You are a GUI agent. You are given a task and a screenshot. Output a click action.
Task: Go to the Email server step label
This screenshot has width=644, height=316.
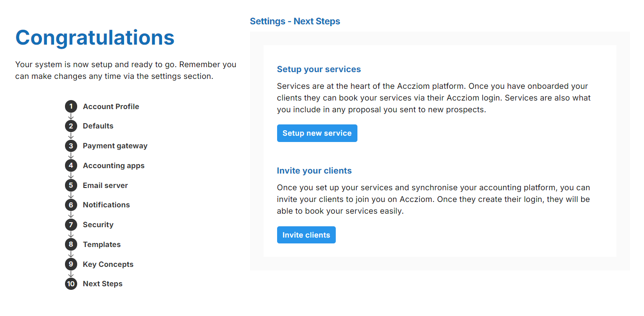[105, 185]
